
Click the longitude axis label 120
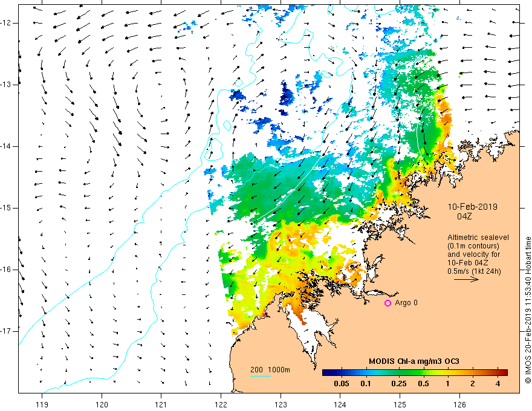coord(102,404)
